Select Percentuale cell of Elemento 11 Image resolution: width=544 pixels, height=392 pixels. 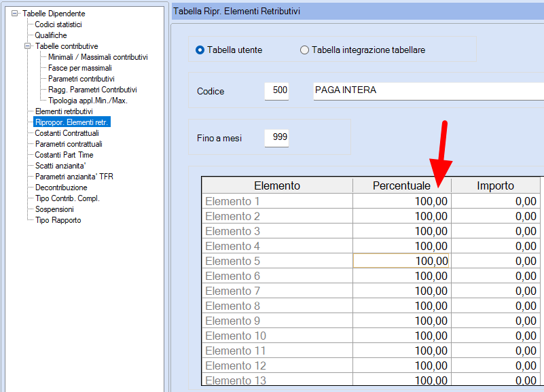click(x=402, y=351)
